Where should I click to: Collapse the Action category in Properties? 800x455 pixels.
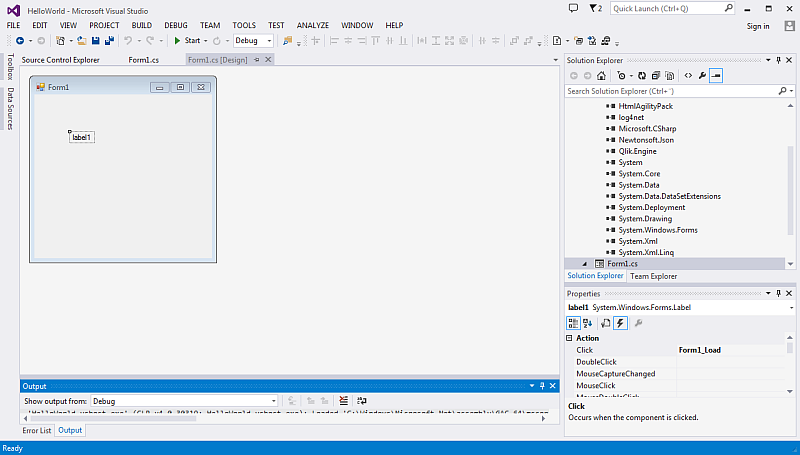click(x=571, y=338)
